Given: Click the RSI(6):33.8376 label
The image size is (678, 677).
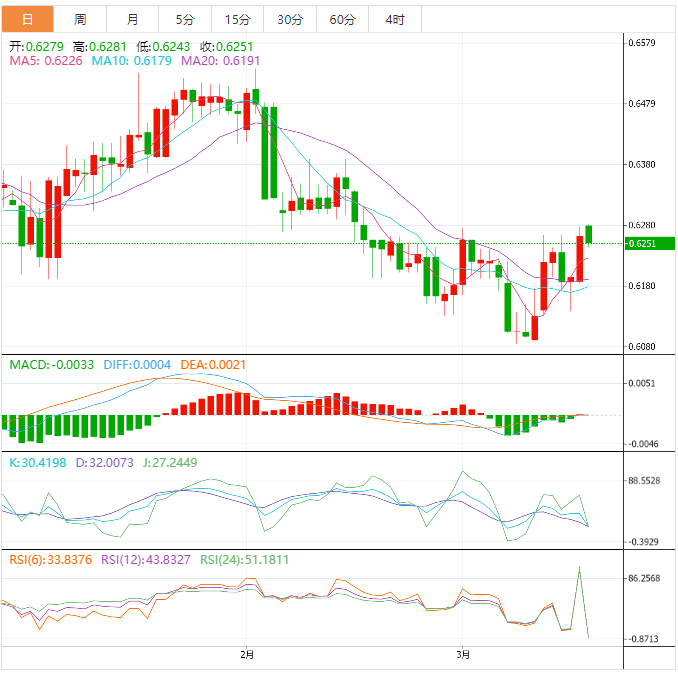Looking at the screenshot, I should tap(51, 560).
